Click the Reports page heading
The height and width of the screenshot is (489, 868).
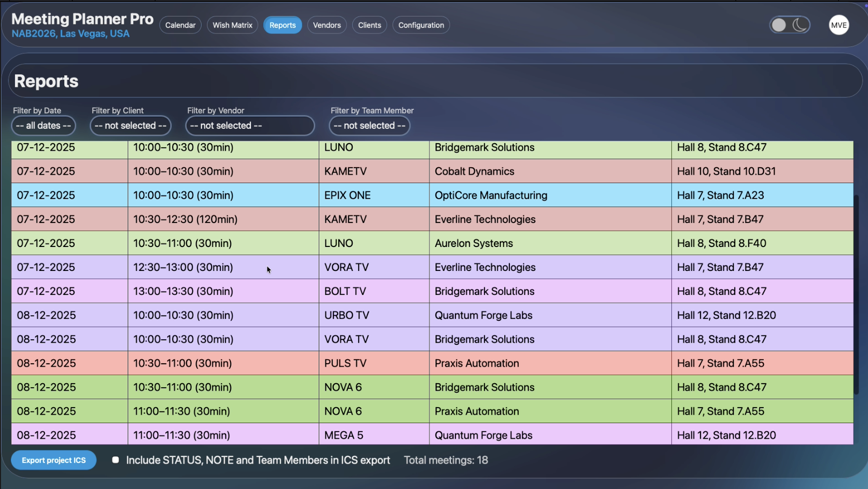pyautogui.click(x=46, y=81)
